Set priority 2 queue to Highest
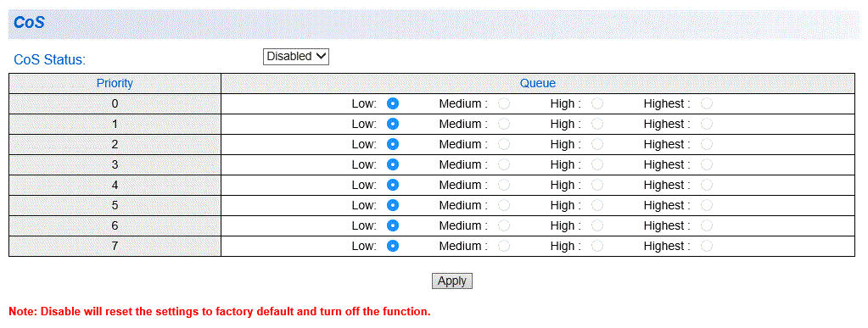 [706, 144]
